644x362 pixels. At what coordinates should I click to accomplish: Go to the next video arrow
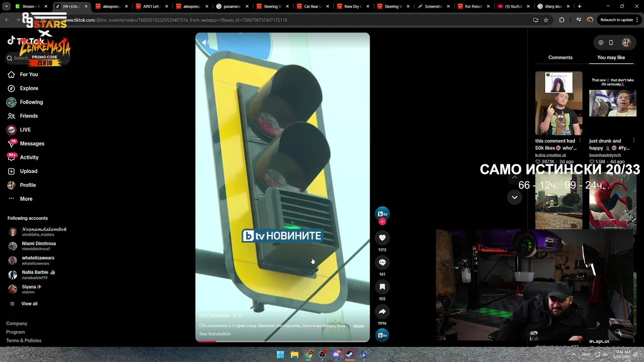pyautogui.click(x=514, y=198)
